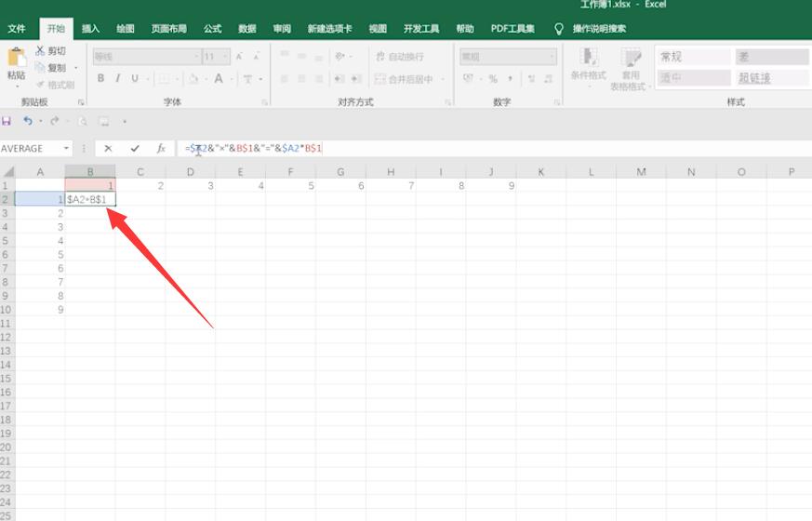This screenshot has height=521, width=812.
Task: Switch to the 插入 (Insert) tab
Action: click(90, 29)
